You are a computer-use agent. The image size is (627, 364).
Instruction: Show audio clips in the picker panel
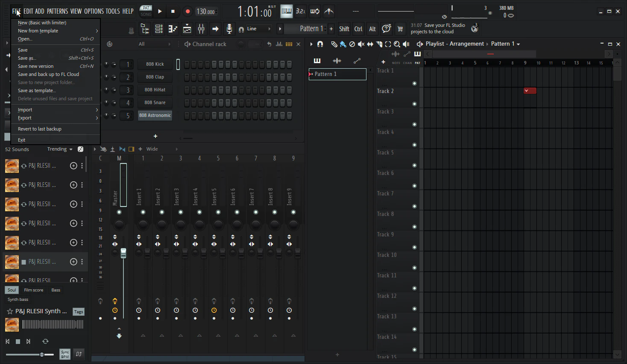pos(337,61)
